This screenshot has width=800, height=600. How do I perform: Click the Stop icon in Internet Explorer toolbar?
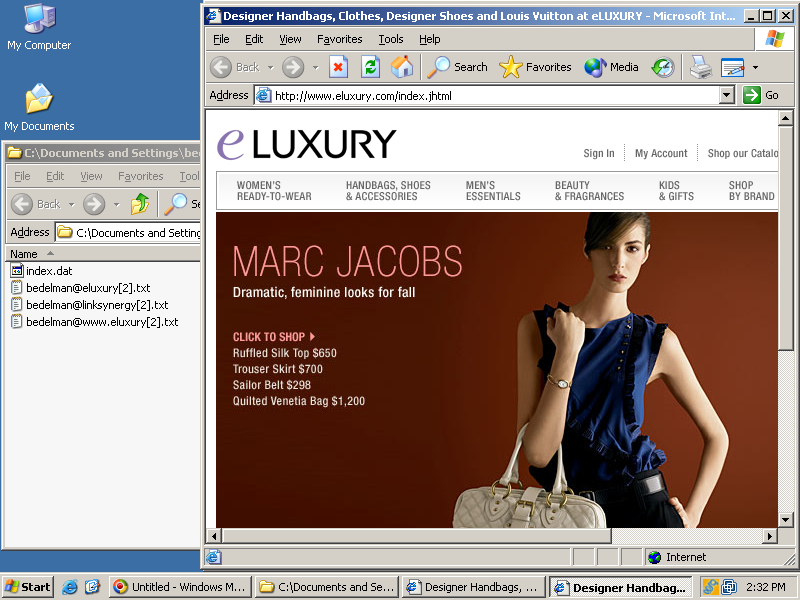click(x=338, y=67)
